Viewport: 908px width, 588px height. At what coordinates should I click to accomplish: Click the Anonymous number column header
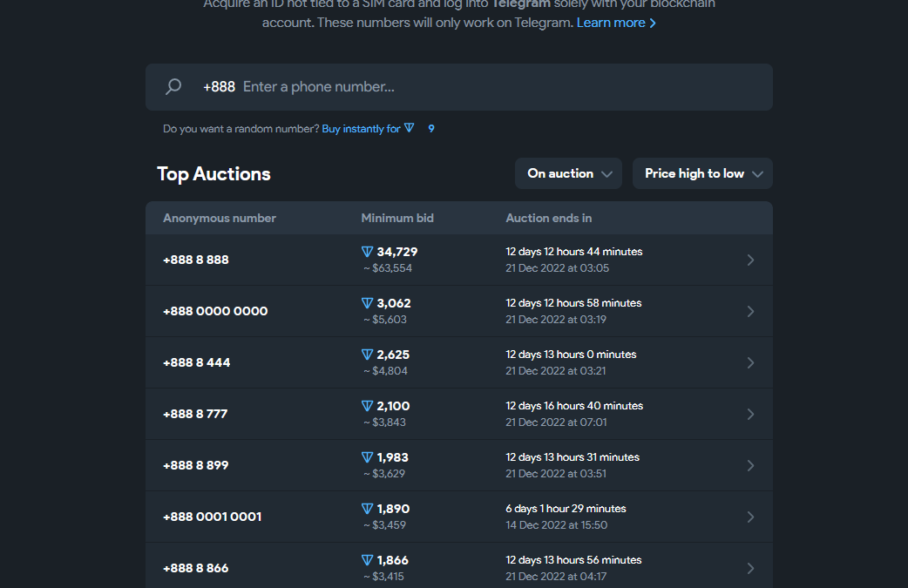[x=220, y=218]
